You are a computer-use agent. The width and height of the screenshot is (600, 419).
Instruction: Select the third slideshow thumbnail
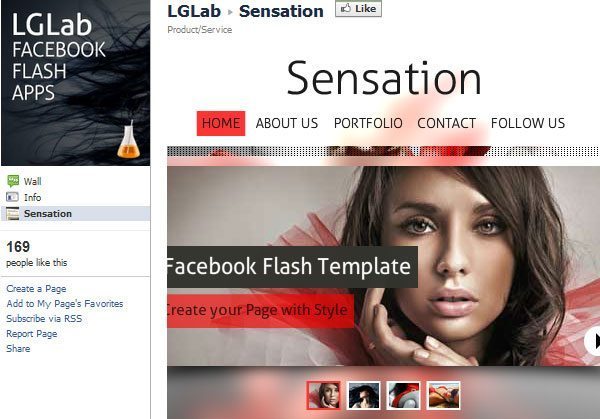point(403,395)
